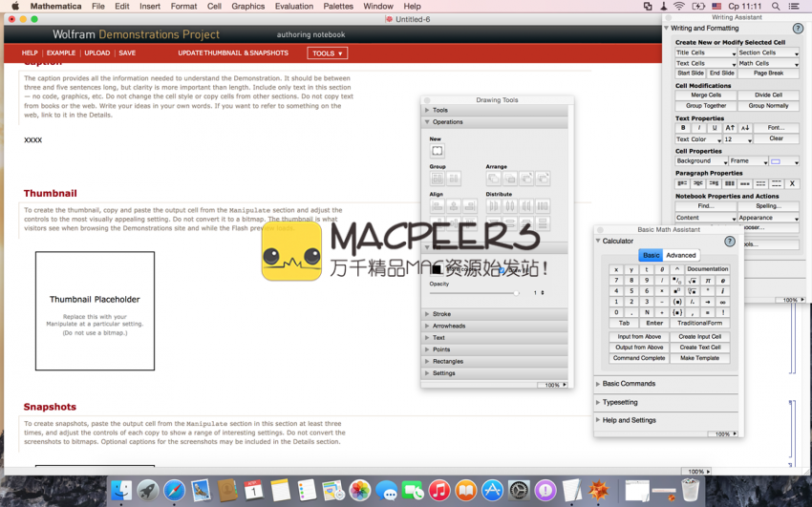Click the last Arrange icon in Drawing Tools
Screen dimensions: 812x507
[543, 179]
